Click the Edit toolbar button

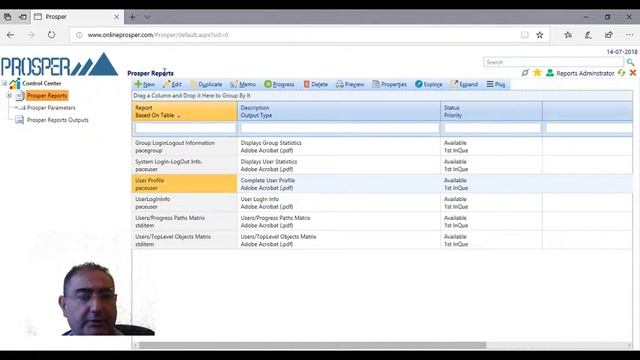(x=172, y=84)
